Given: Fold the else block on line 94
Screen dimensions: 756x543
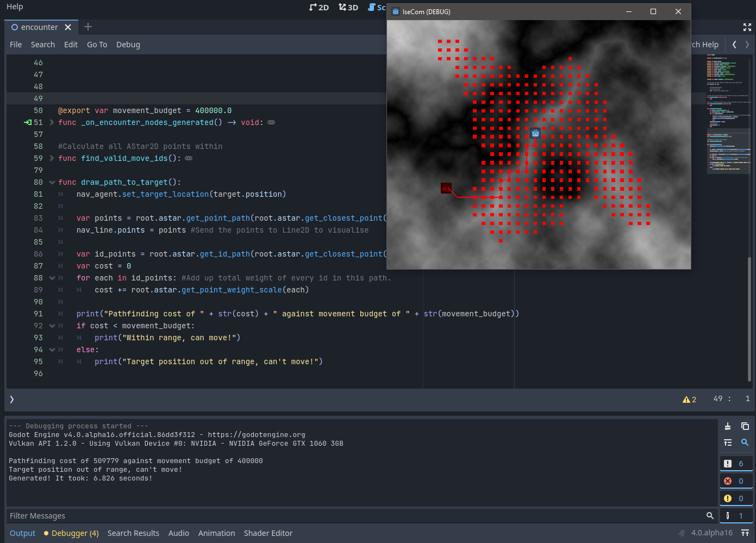Looking at the screenshot, I should pos(52,349).
